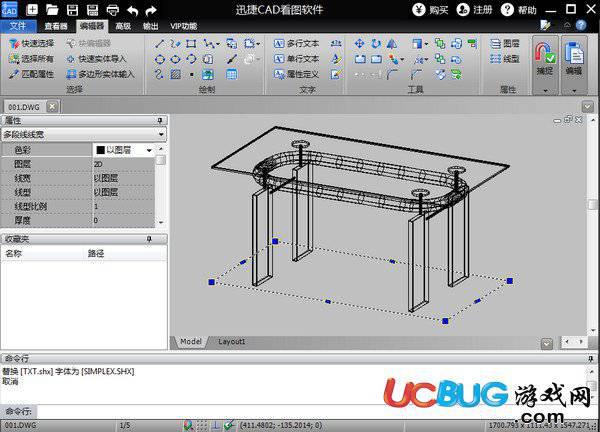Switch to the 查看器 tab
The height and width of the screenshot is (432, 600).
pyautogui.click(x=56, y=26)
